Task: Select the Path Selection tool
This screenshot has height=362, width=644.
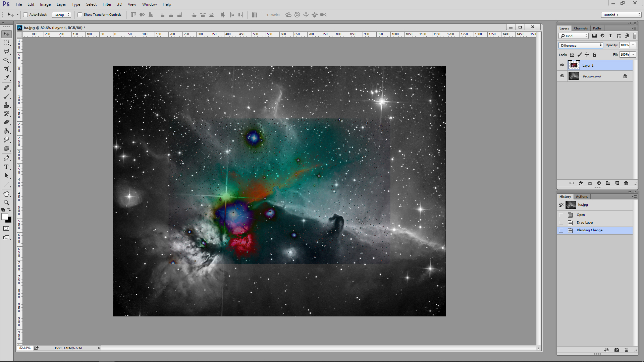Action: (x=6, y=176)
